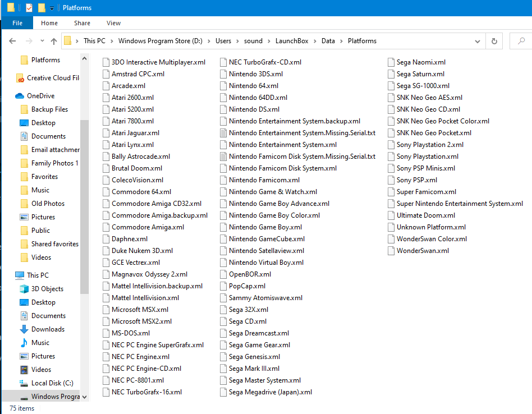
Task: Select file icon of Atari 2600.xml
Action: click(x=106, y=98)
